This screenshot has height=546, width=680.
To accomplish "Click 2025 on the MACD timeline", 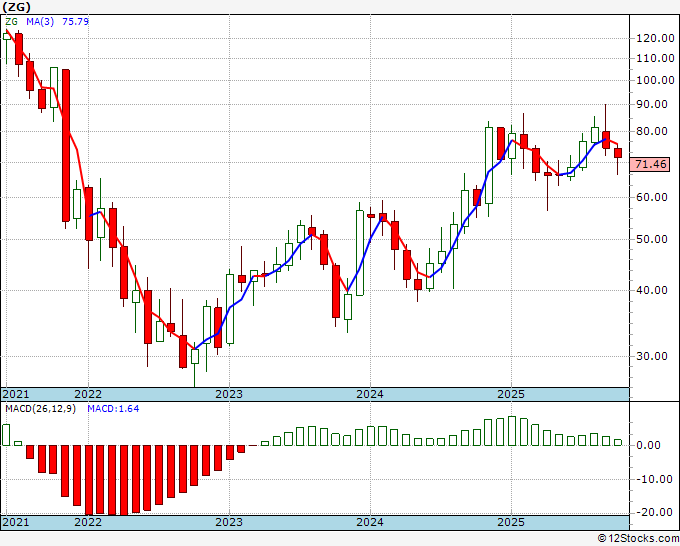I will point(511,522).
